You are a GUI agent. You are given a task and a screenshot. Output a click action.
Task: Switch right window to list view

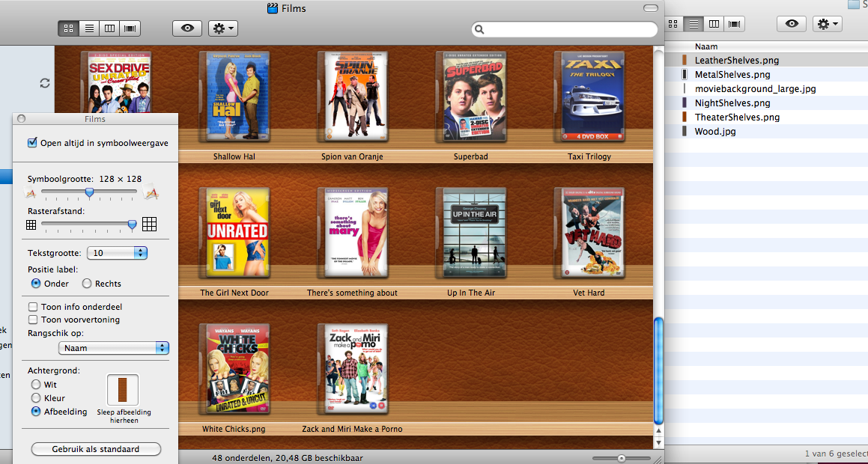click(x=693, y=24)
